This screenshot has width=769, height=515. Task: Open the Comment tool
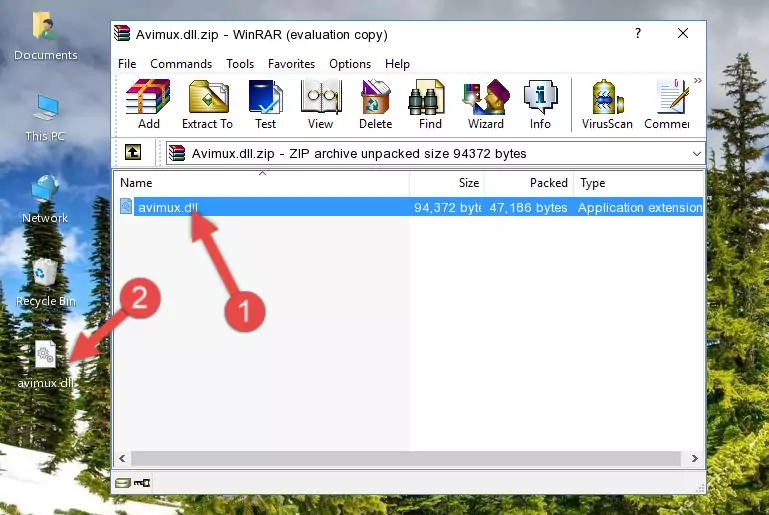coord(667,104)
